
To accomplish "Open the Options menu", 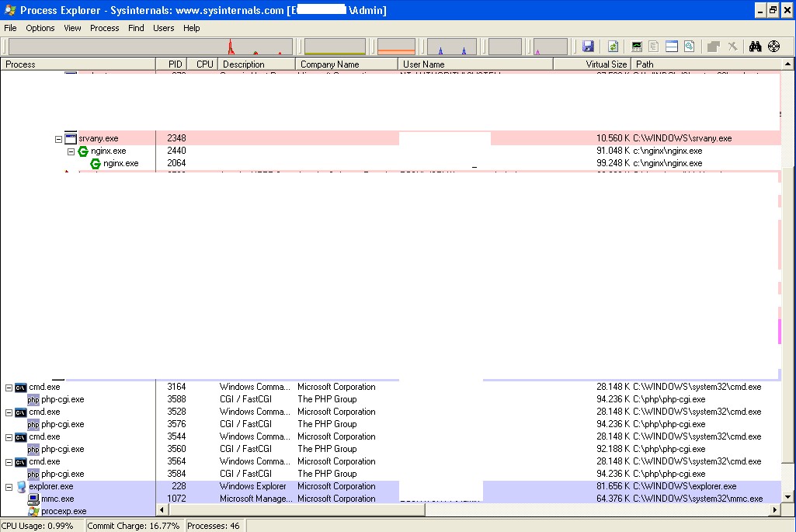I will [40, 28].
